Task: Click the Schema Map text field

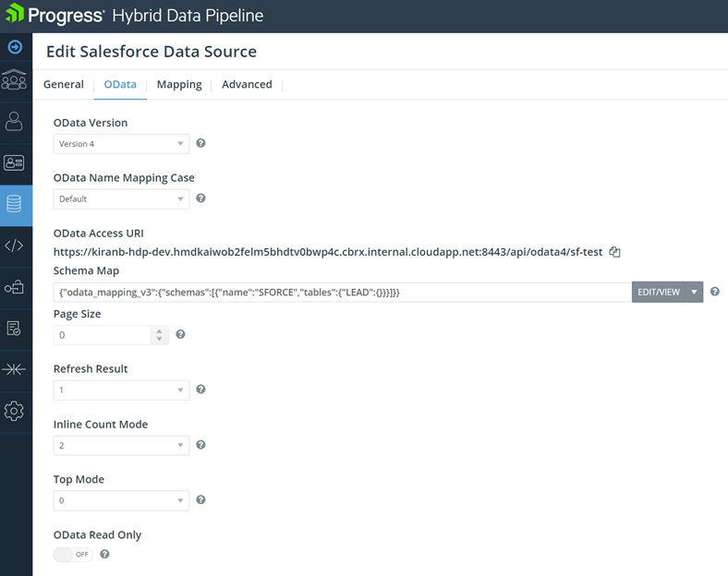Action: [343, 293]
